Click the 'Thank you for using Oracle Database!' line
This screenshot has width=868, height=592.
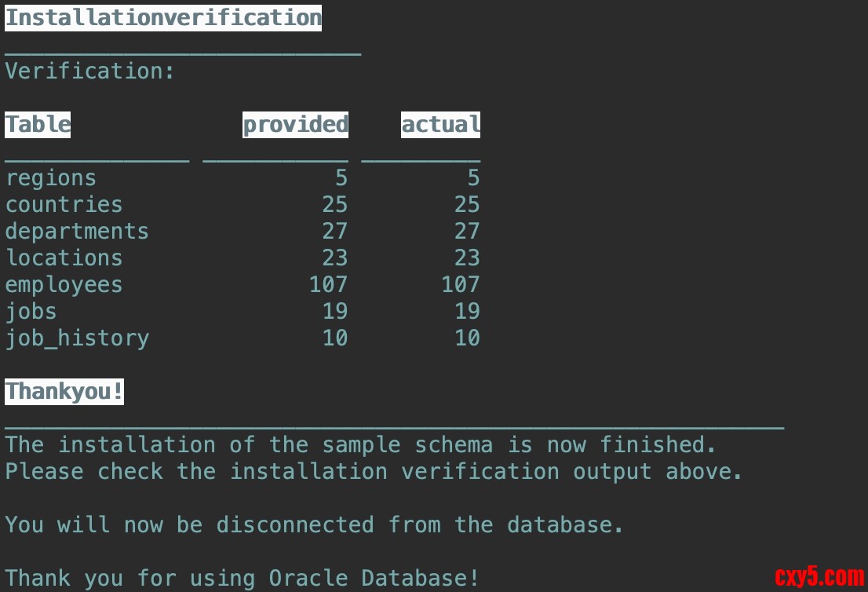242,579
